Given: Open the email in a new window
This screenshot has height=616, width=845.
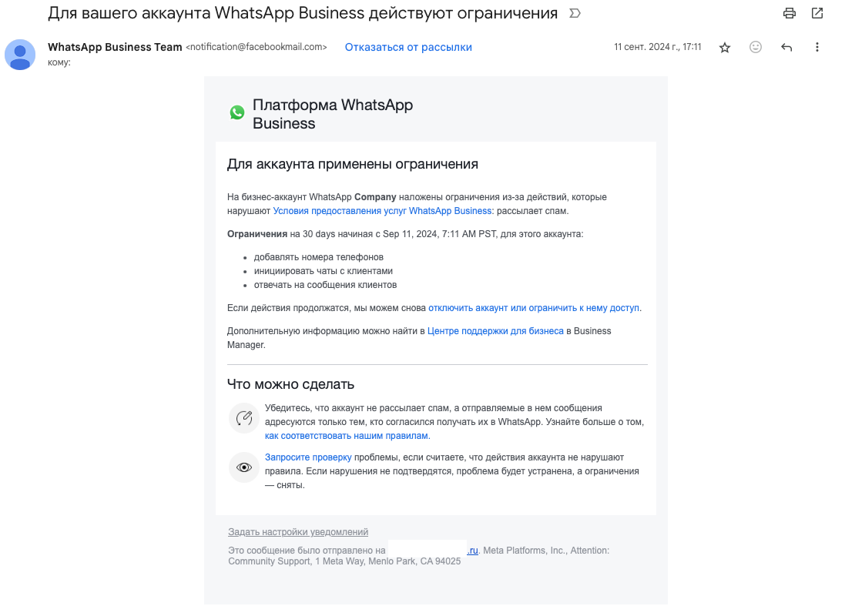Looking at the screenshot, I should [816, 13].
